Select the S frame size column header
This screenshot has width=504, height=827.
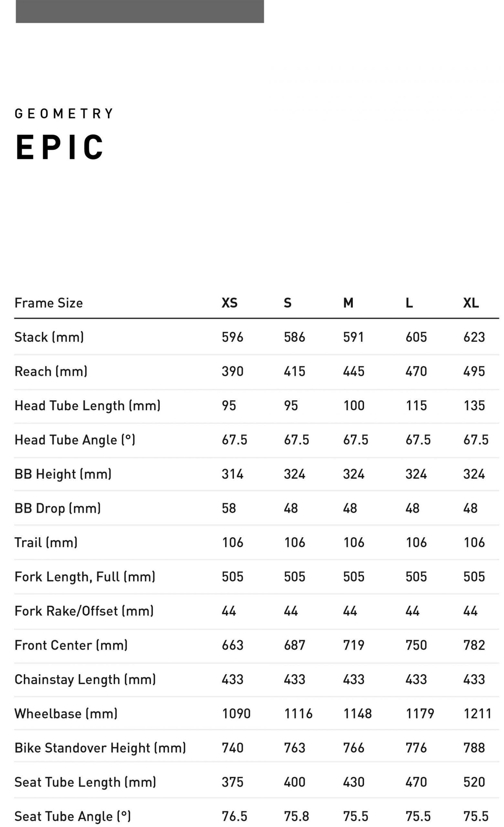pos(288,303)
